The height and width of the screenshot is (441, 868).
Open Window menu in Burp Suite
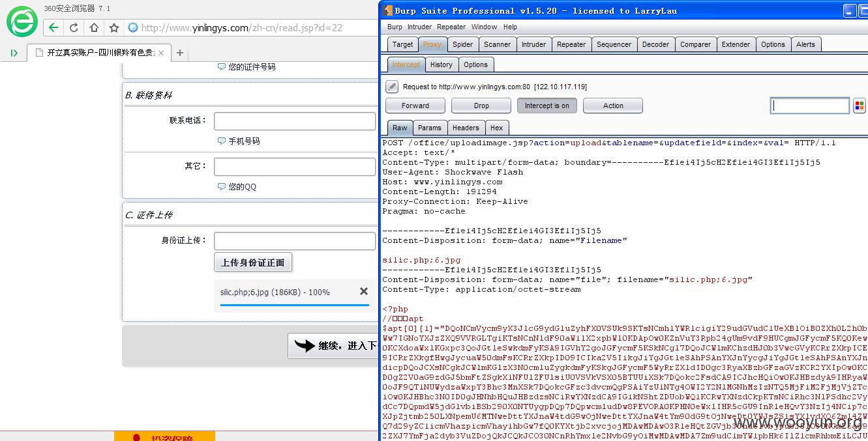(x=484, y=27)
